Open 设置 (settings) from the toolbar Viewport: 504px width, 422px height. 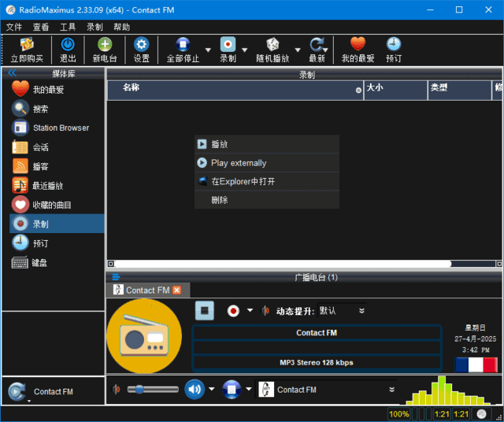[141, 46]
